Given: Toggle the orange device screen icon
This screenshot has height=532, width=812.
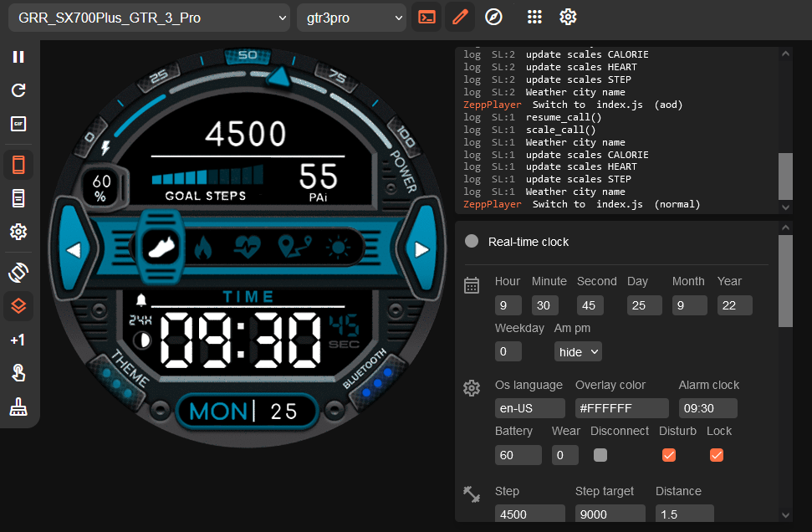Looking at the screenshot, I should [x=18, y=166].
